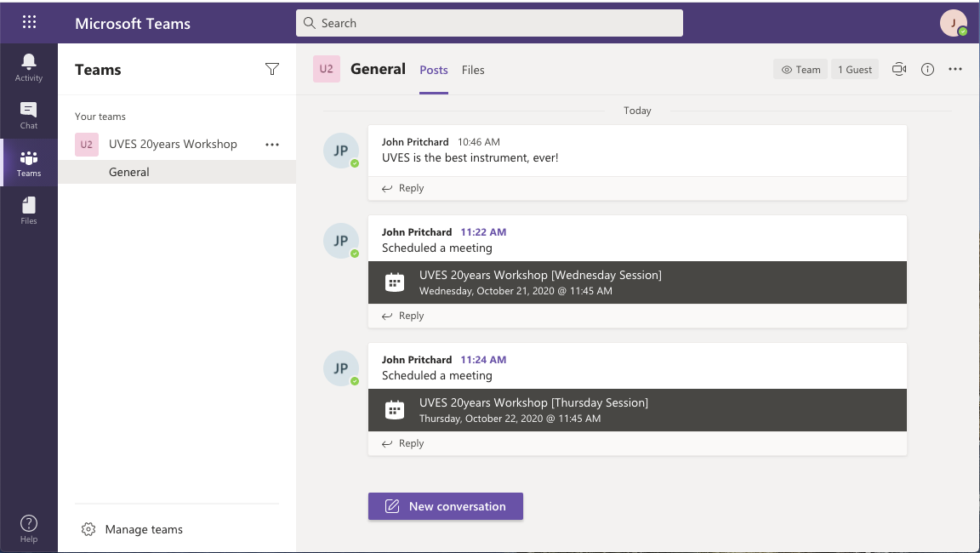Select the UVES 20years Workshop team
Screen dimensions: 980x553
tap(173, 145)
